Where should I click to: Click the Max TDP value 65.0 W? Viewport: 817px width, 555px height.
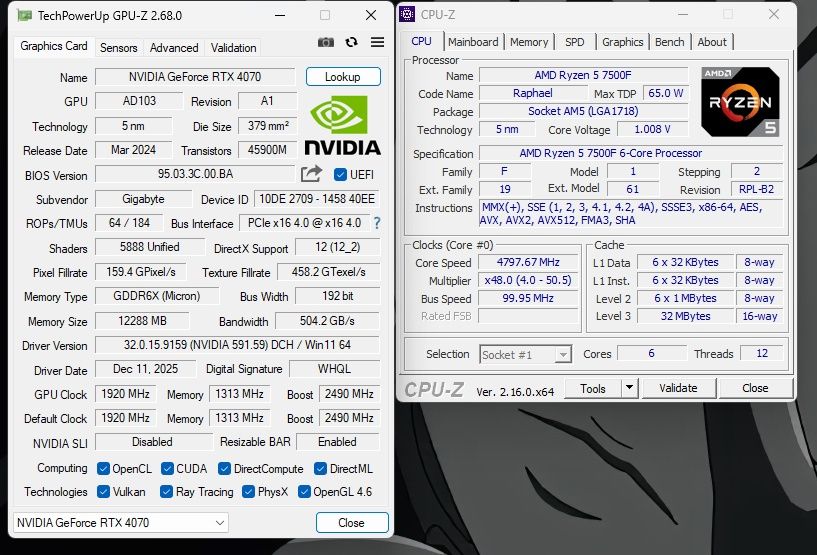(x=665, y=93)
